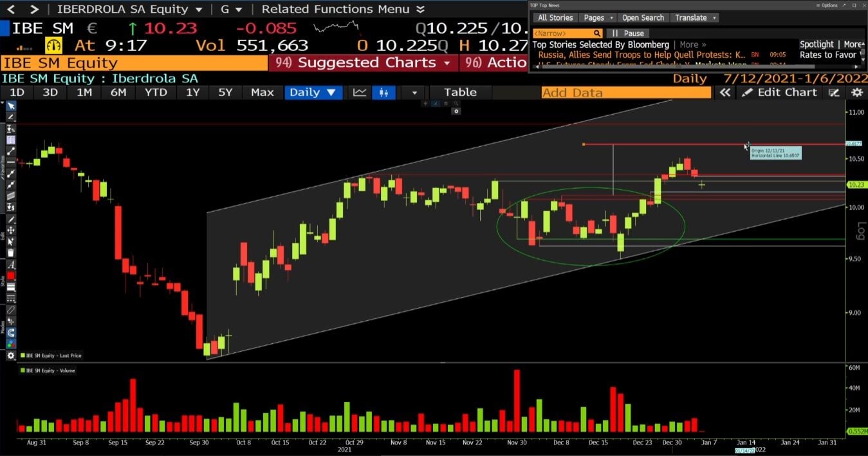Open chart settings gear next to Edit Chart
The height and width of the screenshot is (456, 868).
pos(857,92)
